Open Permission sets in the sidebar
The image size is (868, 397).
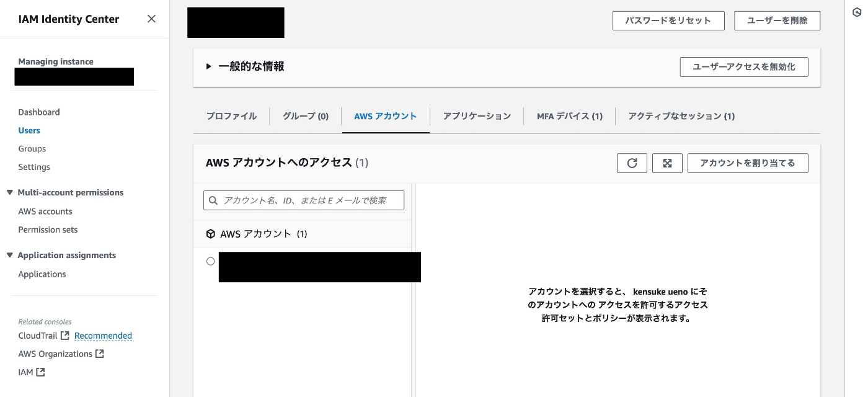48,230
